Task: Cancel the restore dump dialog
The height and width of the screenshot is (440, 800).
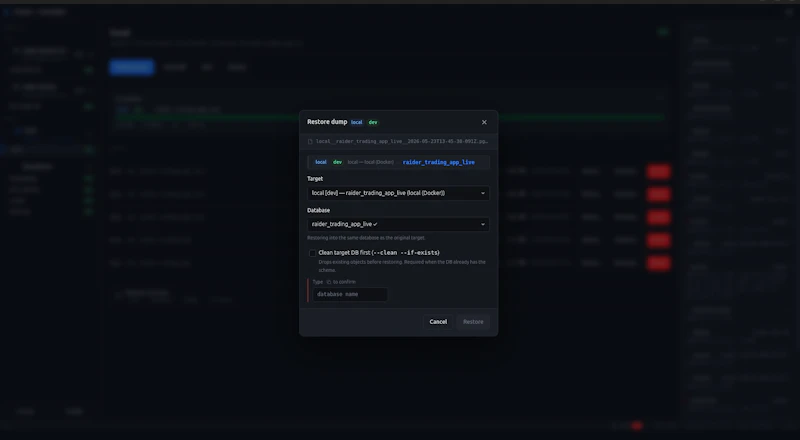Action: pos(438,322)
